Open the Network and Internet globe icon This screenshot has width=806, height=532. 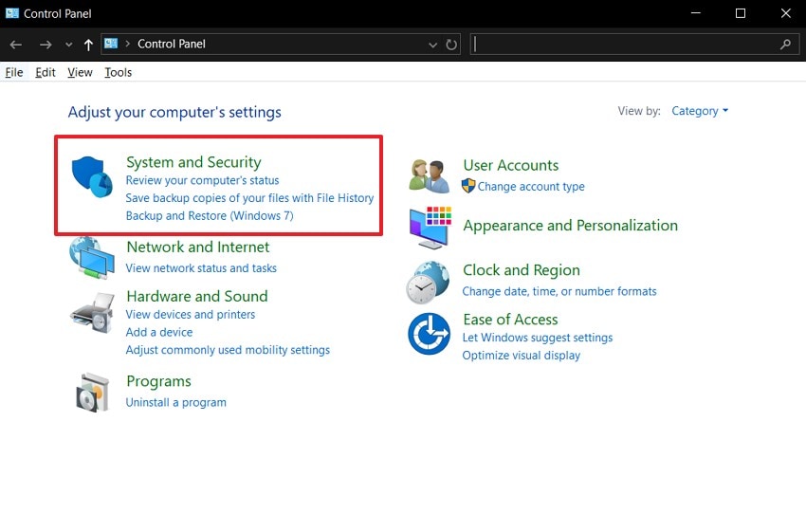coord(92,258)
